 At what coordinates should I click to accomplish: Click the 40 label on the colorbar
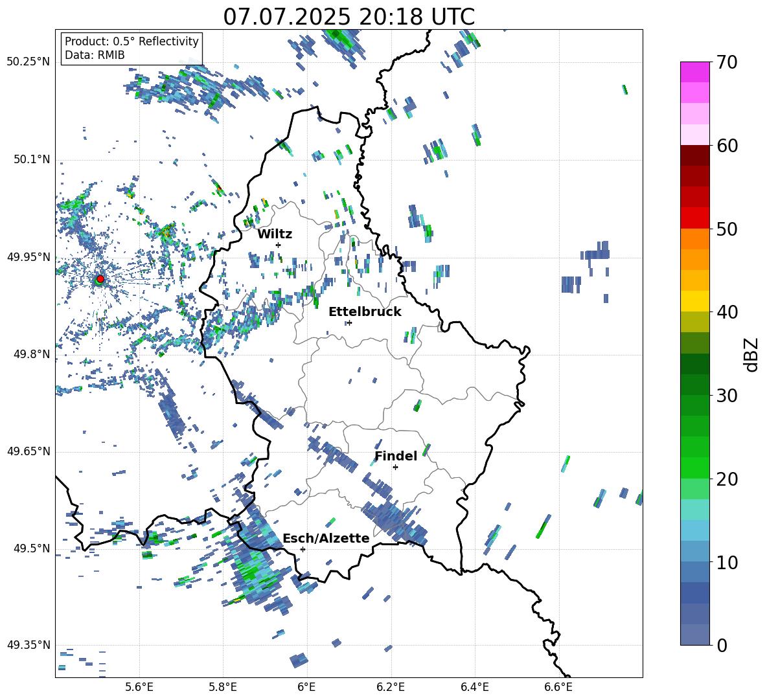(x=727, y=312)
